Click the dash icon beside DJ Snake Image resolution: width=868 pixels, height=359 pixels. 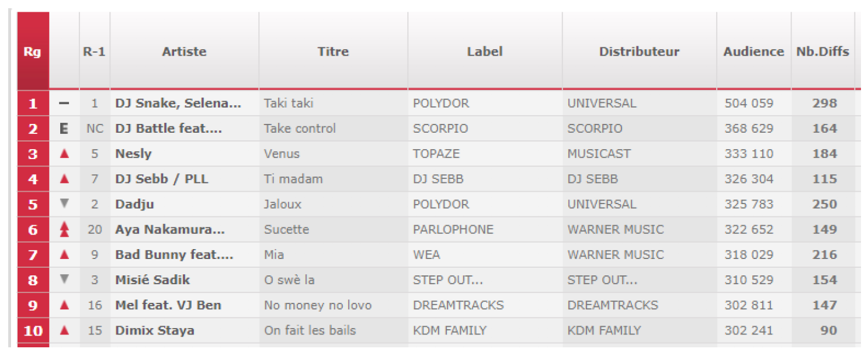(x=64, y=103)
